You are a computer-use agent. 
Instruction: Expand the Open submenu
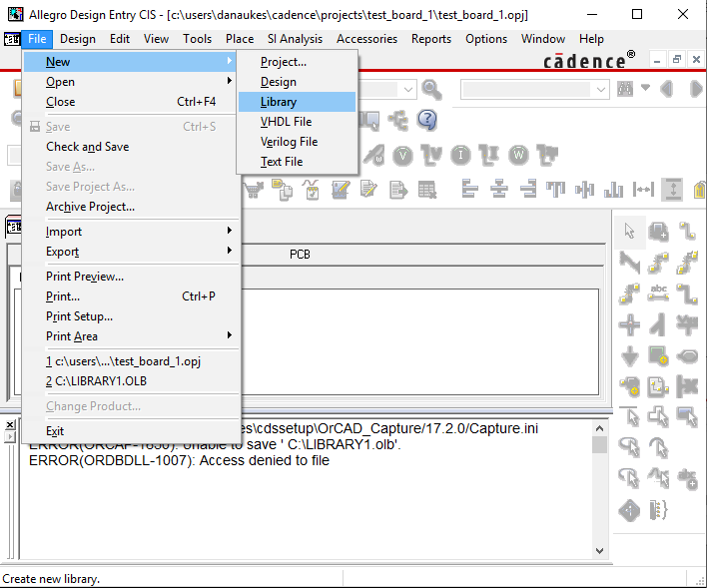point(229,81)
